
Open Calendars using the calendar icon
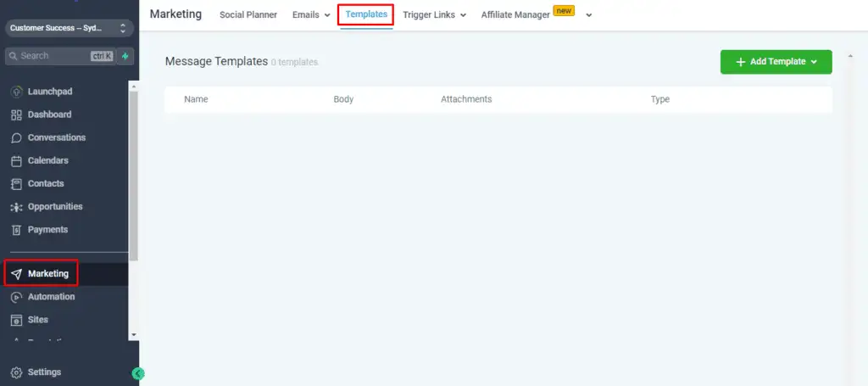point(16,160)
